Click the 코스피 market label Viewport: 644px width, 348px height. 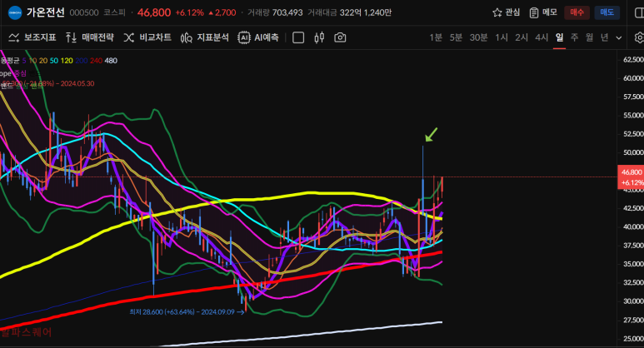tap(115, 12)
